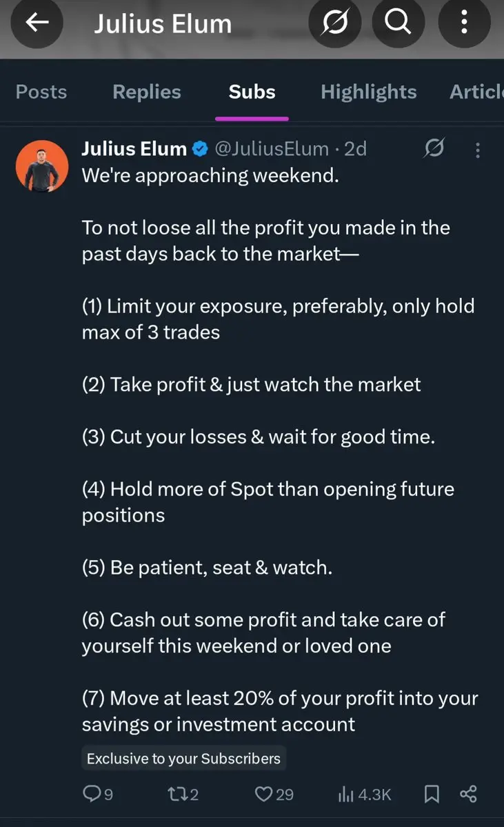Image resolution: width=504 pixels, height=827 pixels.
Task: Tap the Grok icon beside the post
Action: coord(434,148)
